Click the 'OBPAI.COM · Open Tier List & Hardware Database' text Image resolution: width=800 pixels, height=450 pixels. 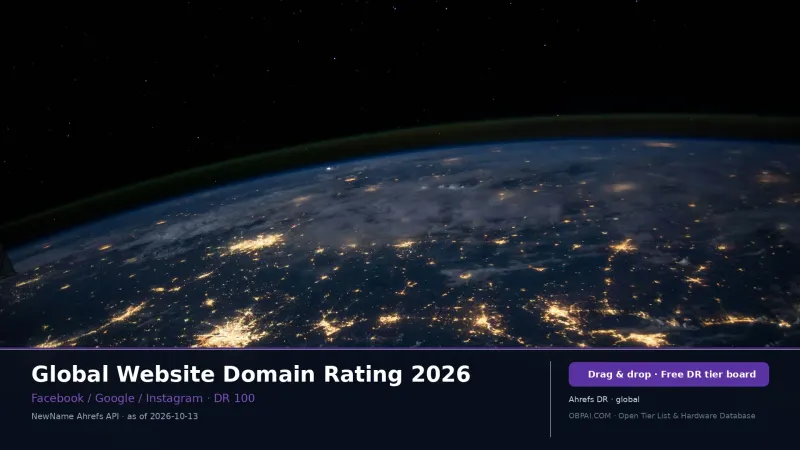pyautogui.click(x=662, y=416)
